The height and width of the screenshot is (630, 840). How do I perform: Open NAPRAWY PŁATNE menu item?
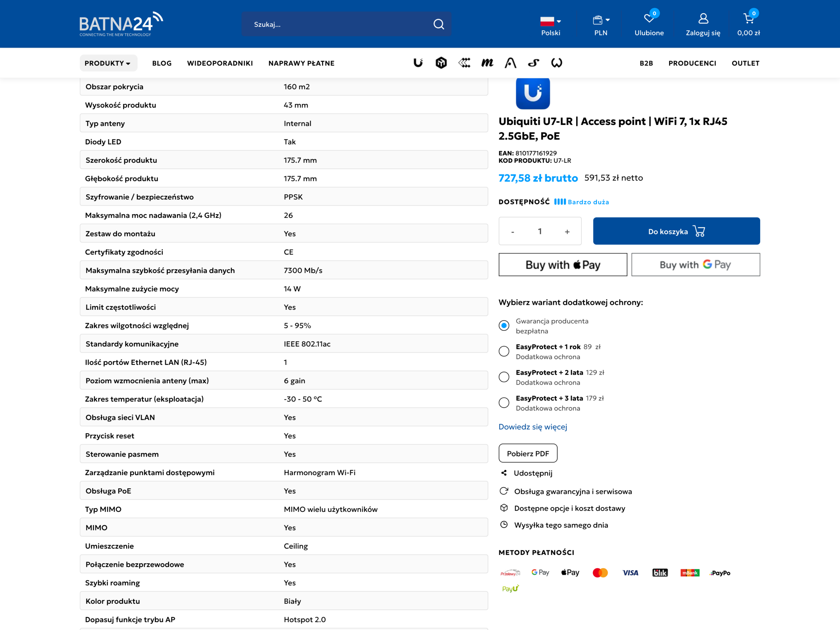(302, 63)
